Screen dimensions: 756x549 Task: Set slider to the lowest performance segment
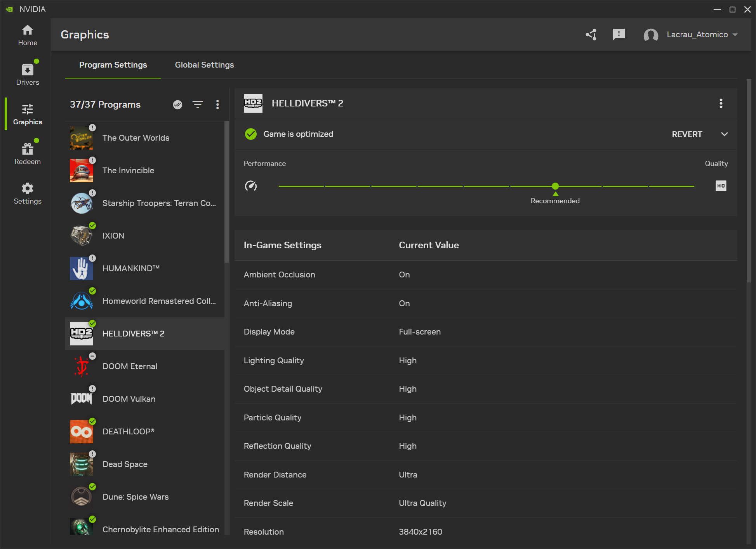point(301,186)
